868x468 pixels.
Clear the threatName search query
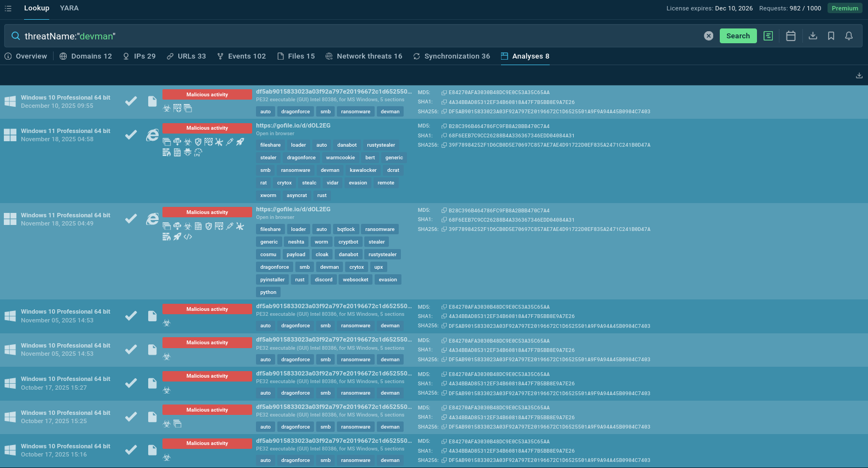(x=708, y=36)
